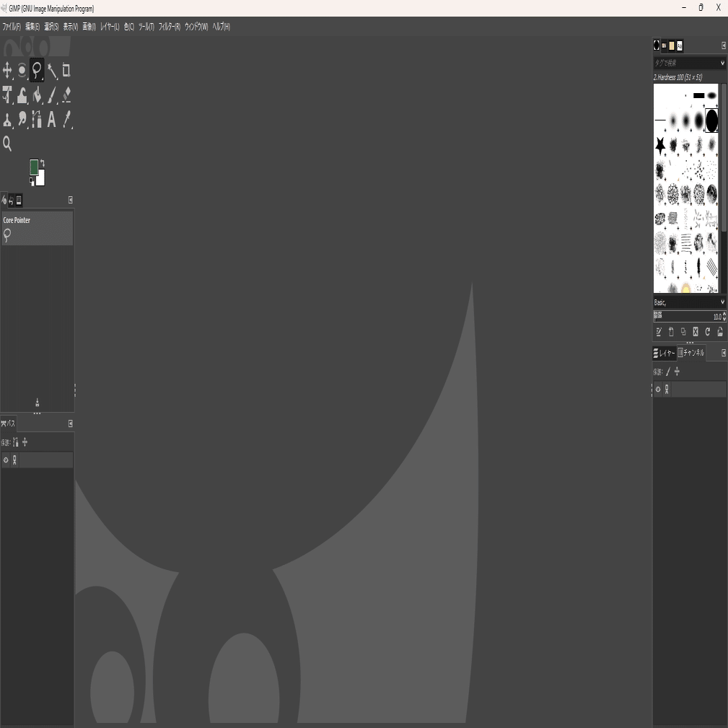Click the green foreground color swatch

[34, 167]
